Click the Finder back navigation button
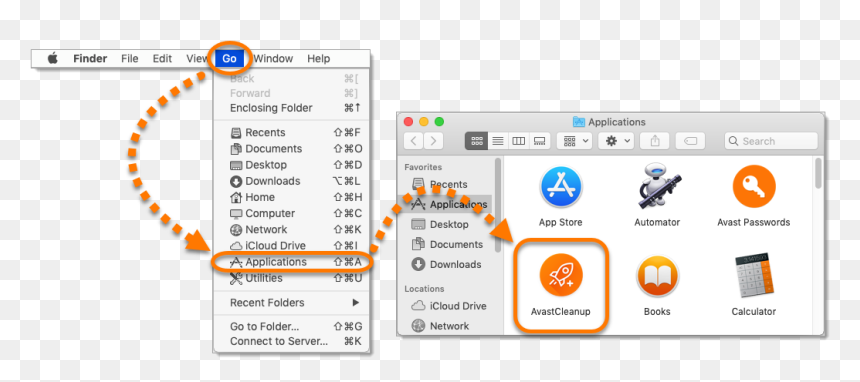The width and height of the screenshot is (860, 382). [414, 141]
